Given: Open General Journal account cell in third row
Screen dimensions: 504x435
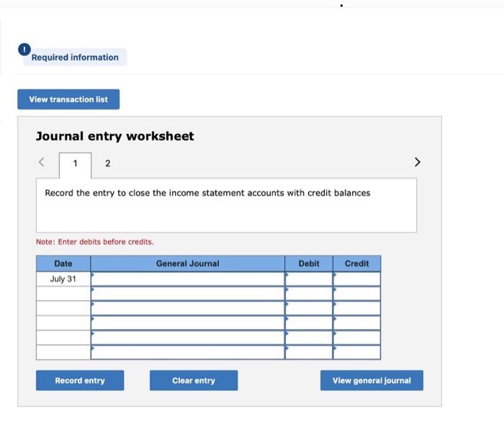Looking at the screenshot, I should point(188,308).
